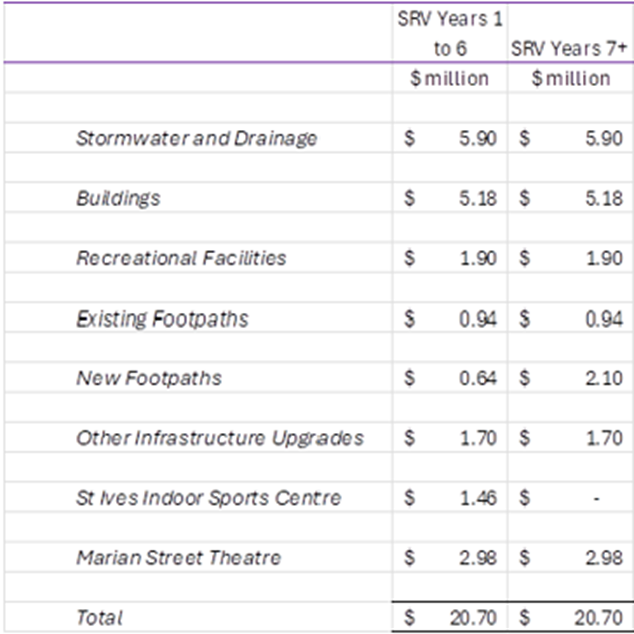Select the 'SRV Years 7+' column header
Viewport: 634px width, 634px height.
[x=570, y=47]
